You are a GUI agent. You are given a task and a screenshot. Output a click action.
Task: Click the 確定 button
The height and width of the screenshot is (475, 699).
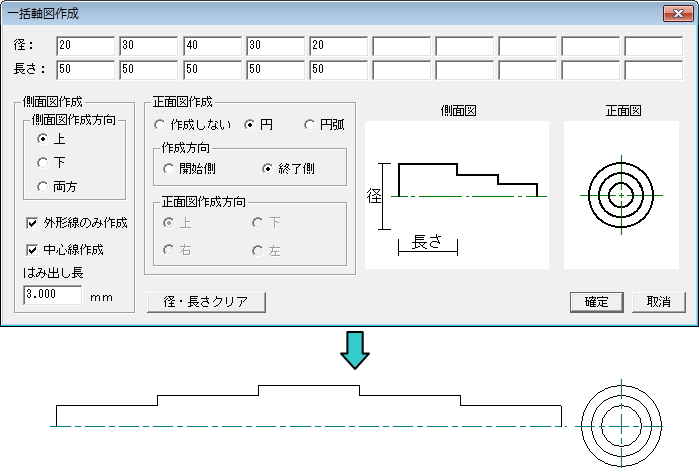click(597, 302)
